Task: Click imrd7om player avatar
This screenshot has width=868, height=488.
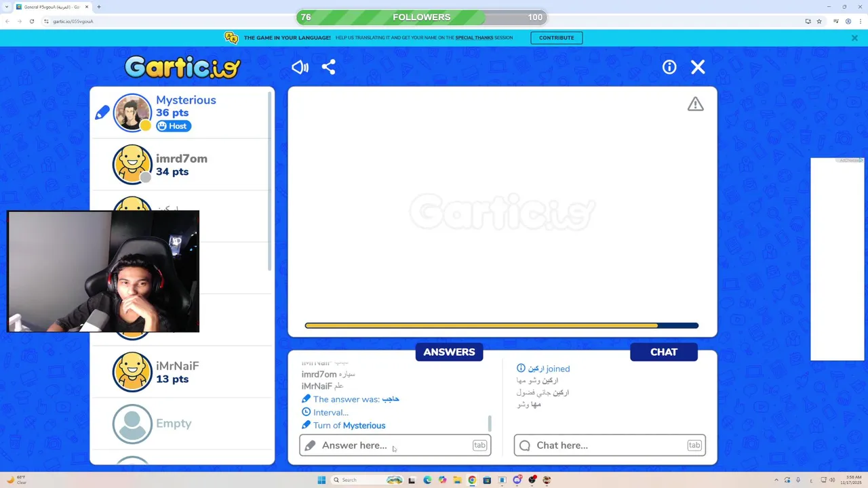Action: tap(132, 165)
